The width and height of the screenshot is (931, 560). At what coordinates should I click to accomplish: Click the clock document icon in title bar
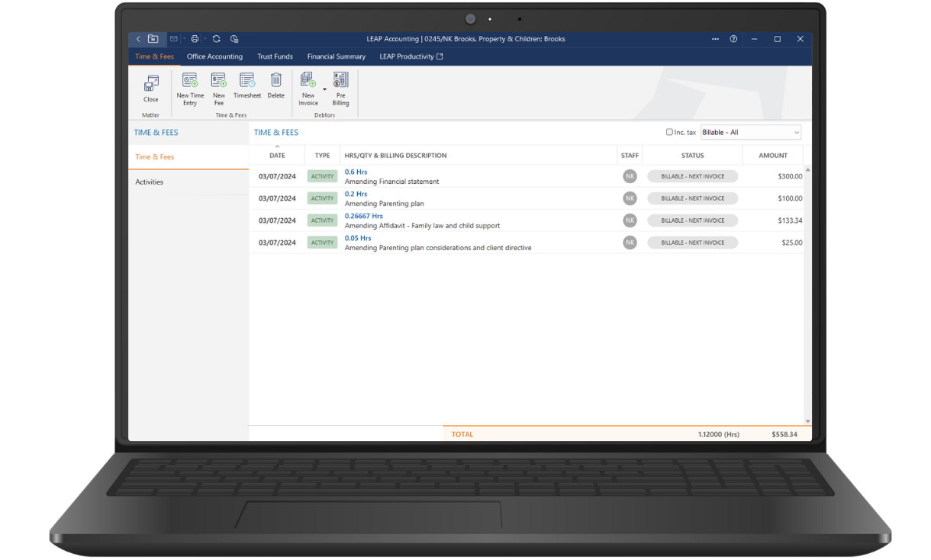pyautogui.click(x=234, y=39)
